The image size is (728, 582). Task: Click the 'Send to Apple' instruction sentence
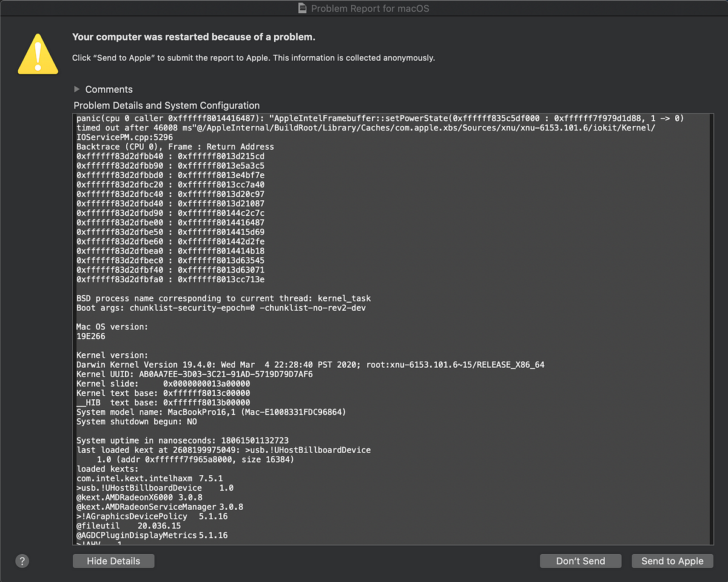click(x=254, y=58)
